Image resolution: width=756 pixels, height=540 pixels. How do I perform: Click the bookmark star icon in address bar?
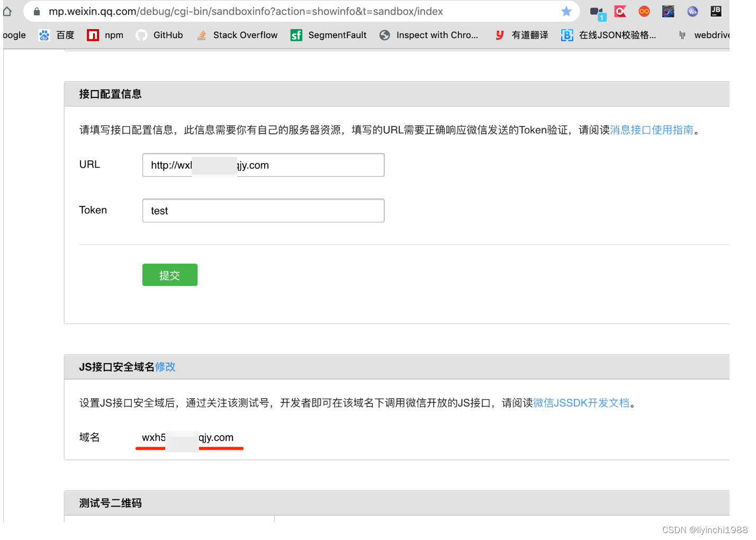(x=566, y=11)
